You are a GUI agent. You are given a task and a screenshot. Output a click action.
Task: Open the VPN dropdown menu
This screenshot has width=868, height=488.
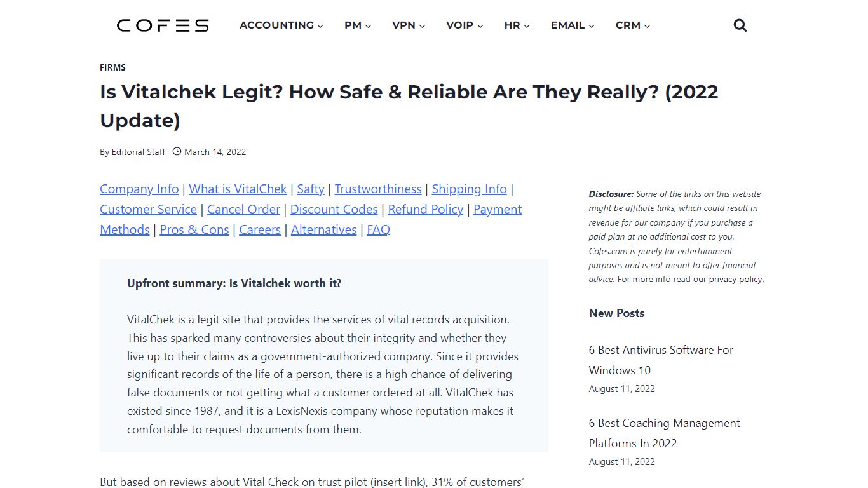pos(409,25)
